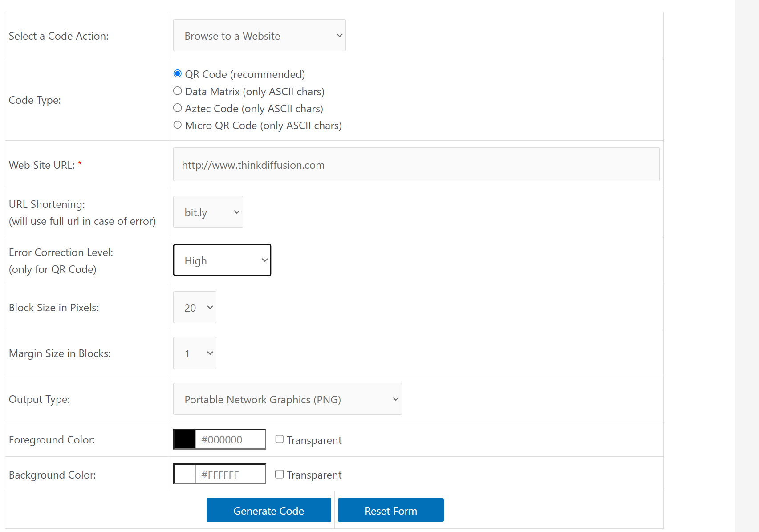
Task: Click the Generate Code button
Action: (x=268, y=510)
